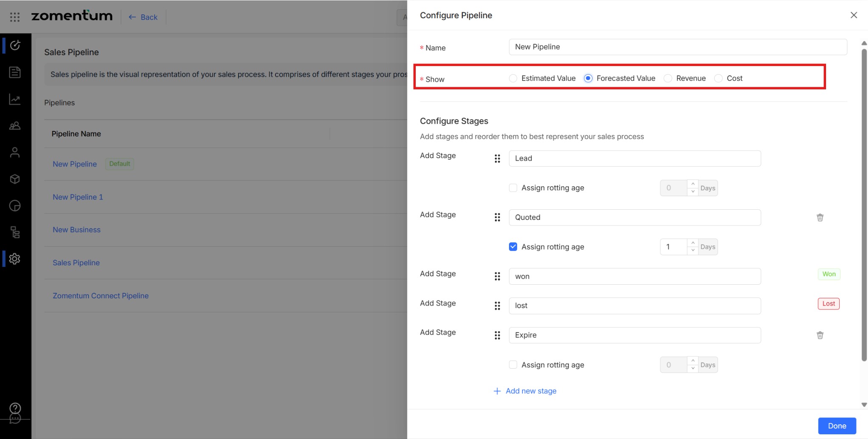
Task: Close the Configure Pipeline panel
Action: [854, 15]
